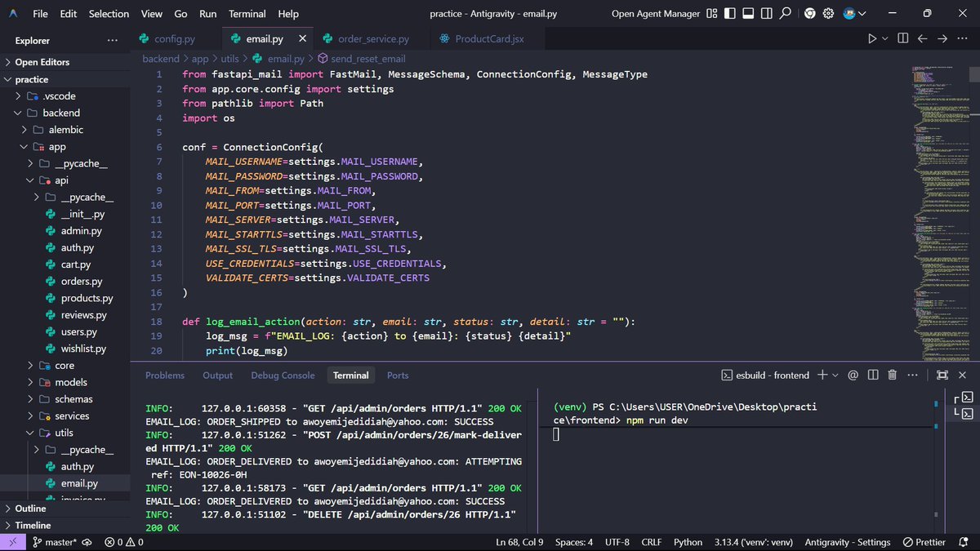This screenshot has width=980, height=551.
Task: Open wishlist.py in the explorer
Action: click(x=65, y=349)
